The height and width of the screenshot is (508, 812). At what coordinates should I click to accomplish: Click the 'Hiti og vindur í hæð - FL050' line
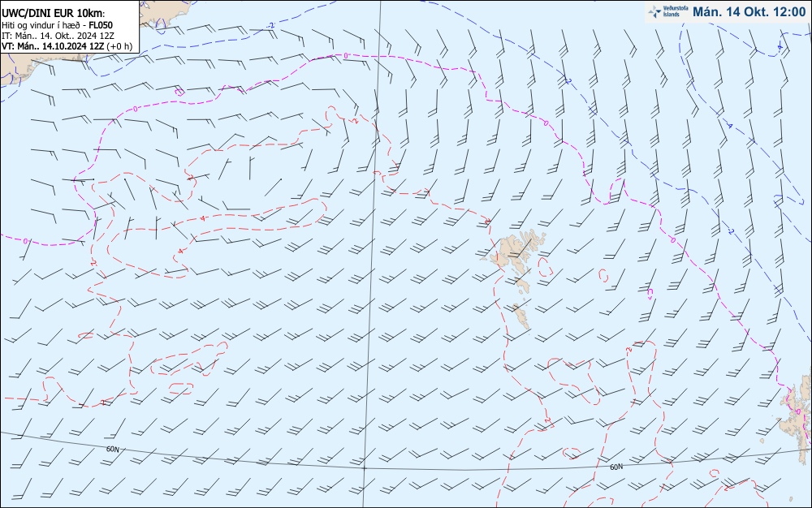(x=57, y=25)
